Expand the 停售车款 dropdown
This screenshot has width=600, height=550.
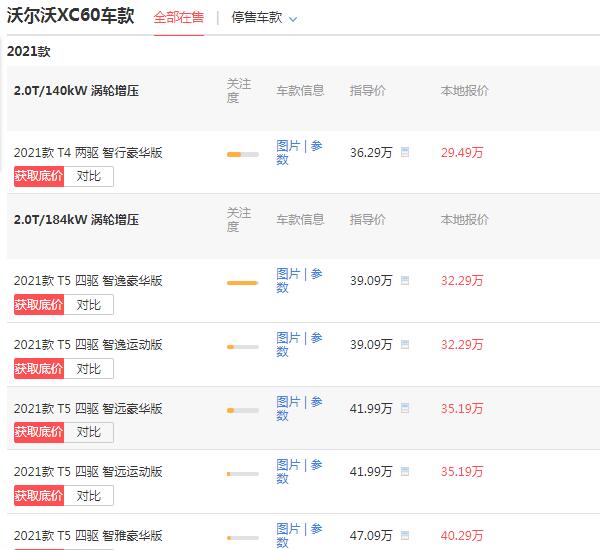(264, 18)
